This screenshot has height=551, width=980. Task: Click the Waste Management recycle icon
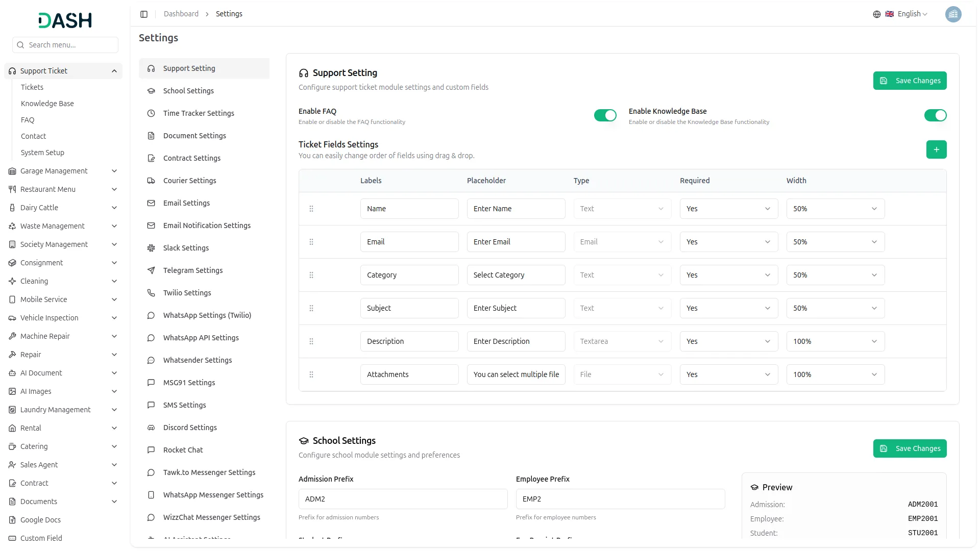coord(12,226)
